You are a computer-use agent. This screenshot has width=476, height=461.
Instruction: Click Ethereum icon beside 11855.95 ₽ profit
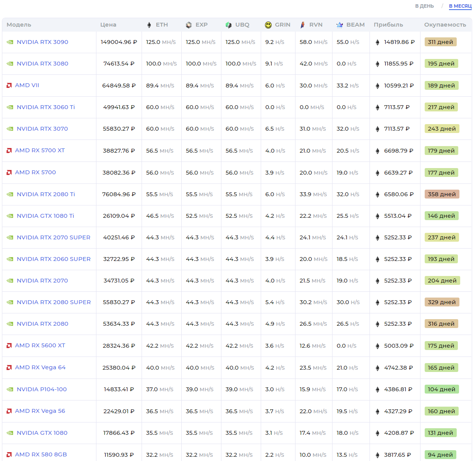coord(378,64)
